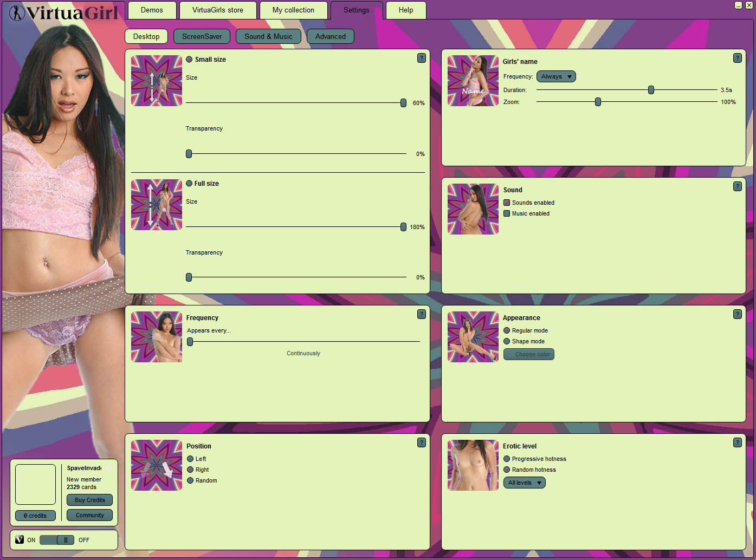This screenshot has width=756, height=560.
Task: Flip the ON/OFF switch
Action: [x=57, y=539]
